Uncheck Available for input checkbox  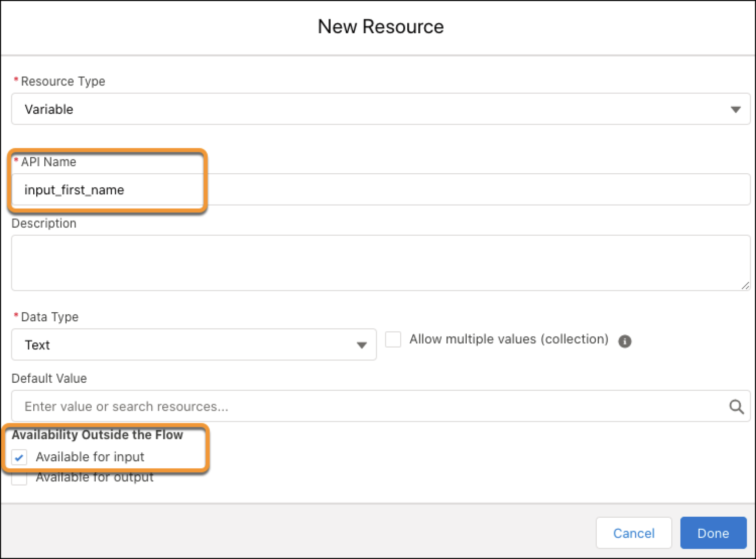click(20, 457)
